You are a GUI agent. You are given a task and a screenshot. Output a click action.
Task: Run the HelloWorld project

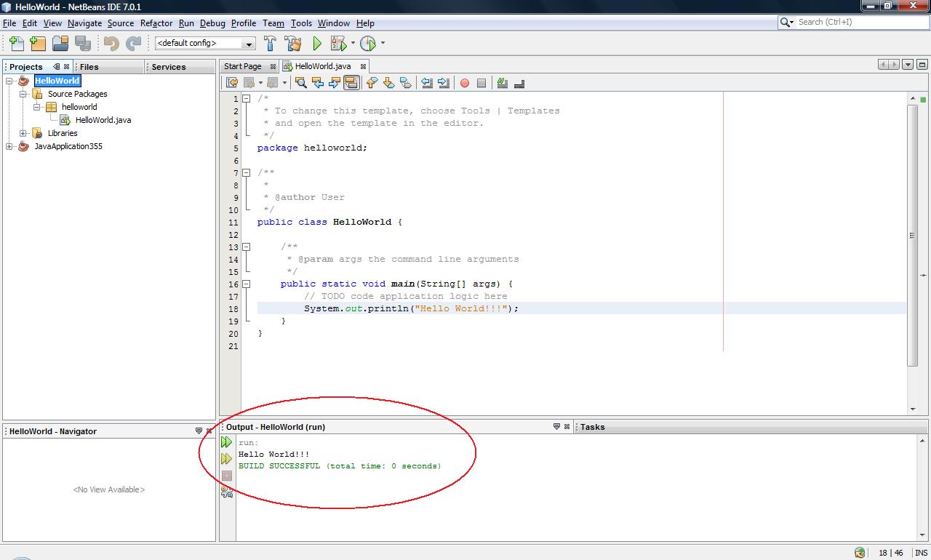coord(317,43)
